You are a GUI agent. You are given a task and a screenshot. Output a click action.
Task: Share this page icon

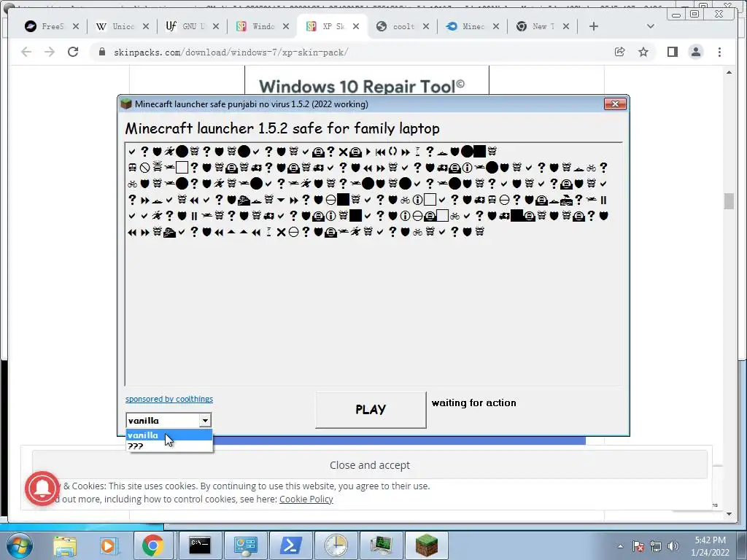(x=620, y=52)
